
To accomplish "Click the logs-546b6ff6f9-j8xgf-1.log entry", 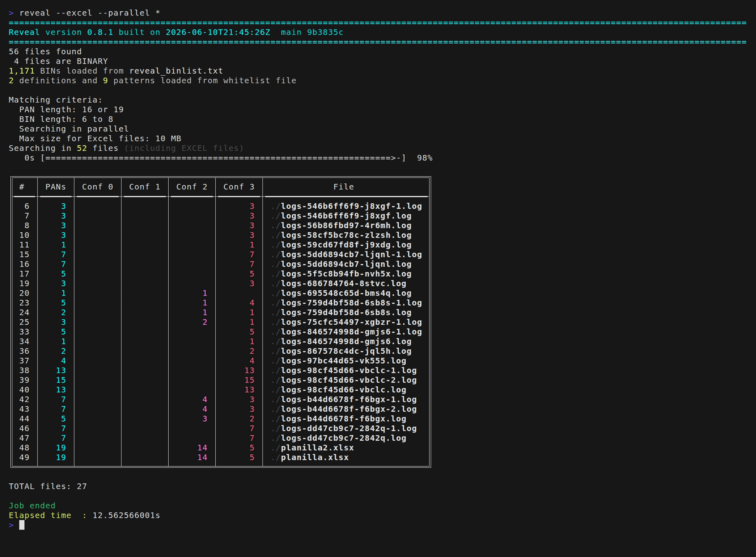I will pyautogui.click(x=351, y=206).
